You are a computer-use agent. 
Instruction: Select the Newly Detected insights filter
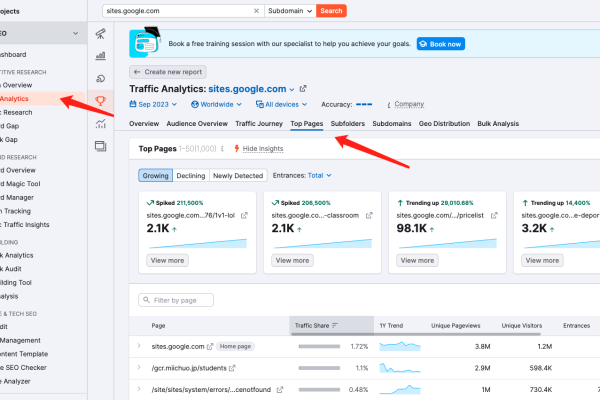[238, 175]
